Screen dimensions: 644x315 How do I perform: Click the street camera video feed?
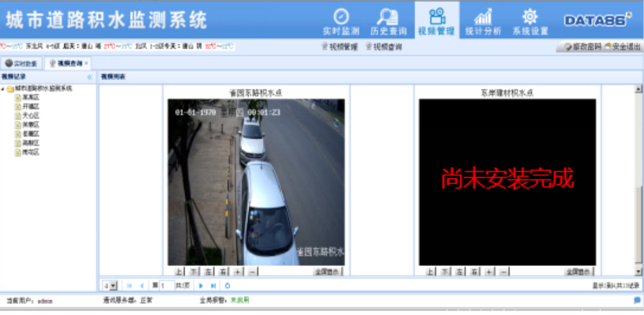pyautogui.click(x=256, y=182)
